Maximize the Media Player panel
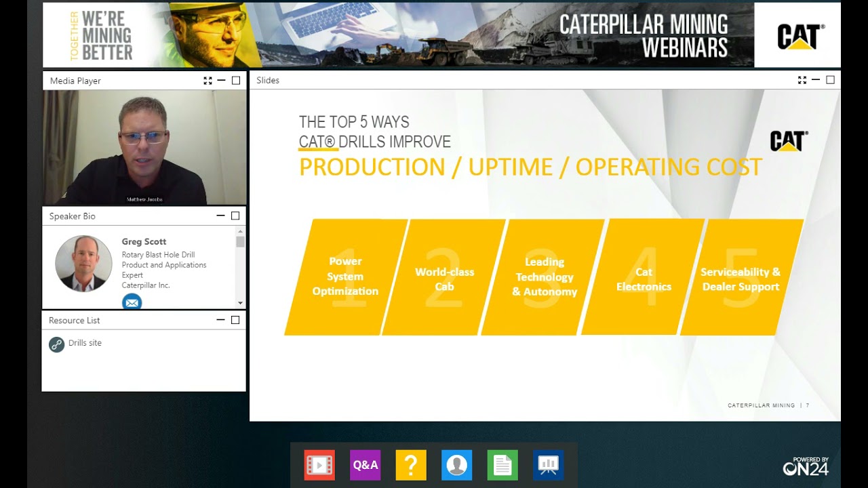This screenshot has height=488, width=868. [236, 81]
